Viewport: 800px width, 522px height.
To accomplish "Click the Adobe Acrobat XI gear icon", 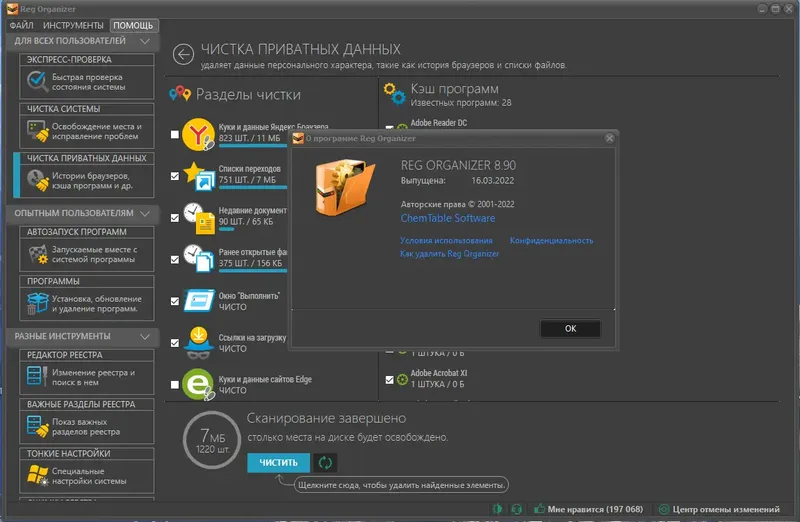I will pos(402,379).
